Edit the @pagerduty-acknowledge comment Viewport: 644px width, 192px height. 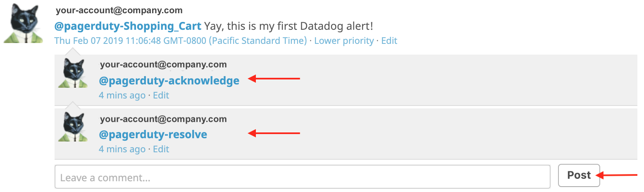tap(161, 95)
